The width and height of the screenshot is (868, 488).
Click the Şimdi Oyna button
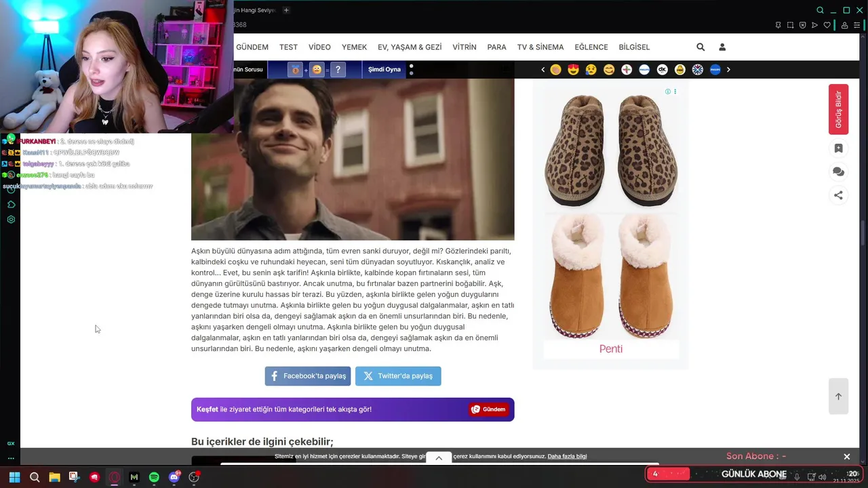384,69
